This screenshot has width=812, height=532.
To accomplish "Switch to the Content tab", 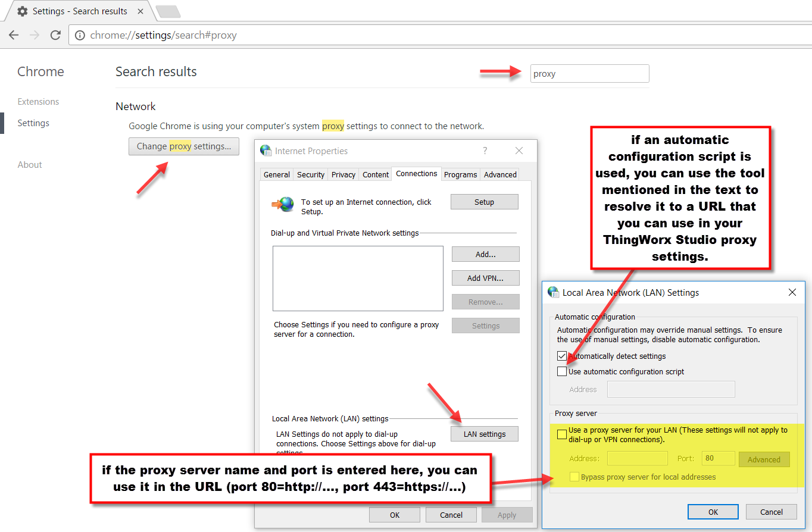I will 376,174.
